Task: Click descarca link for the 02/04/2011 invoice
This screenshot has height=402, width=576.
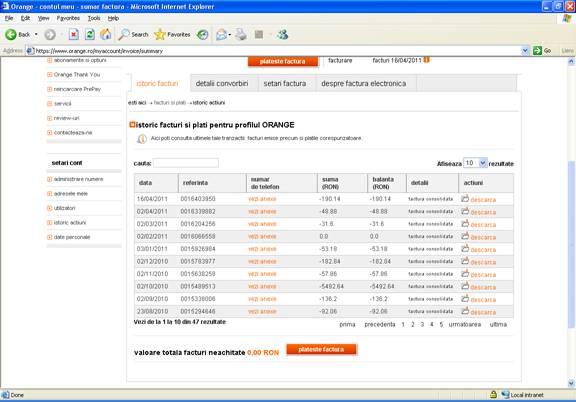Action: (483, 212)
